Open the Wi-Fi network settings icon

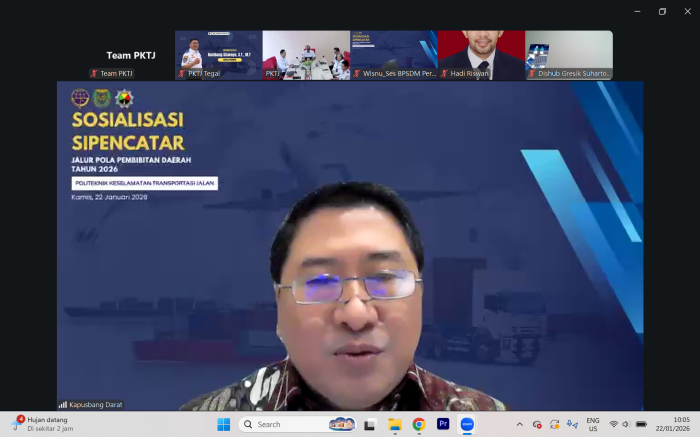coord(613,424)
